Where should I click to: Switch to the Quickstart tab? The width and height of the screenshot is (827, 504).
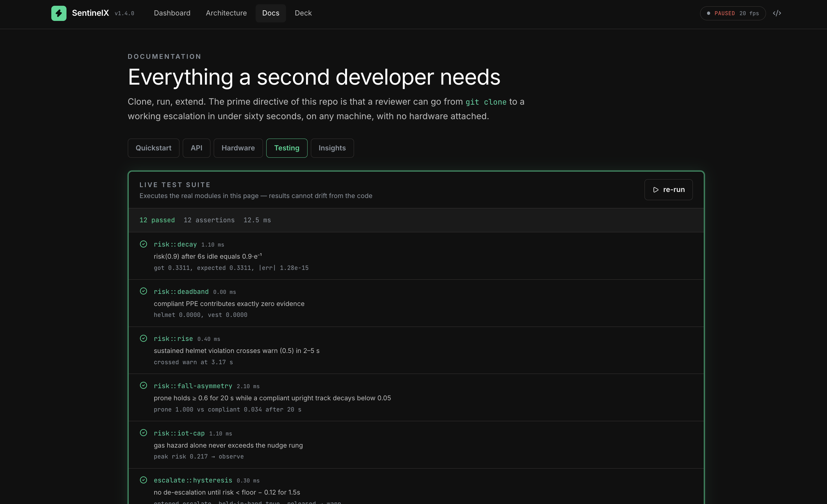(153, 148)
